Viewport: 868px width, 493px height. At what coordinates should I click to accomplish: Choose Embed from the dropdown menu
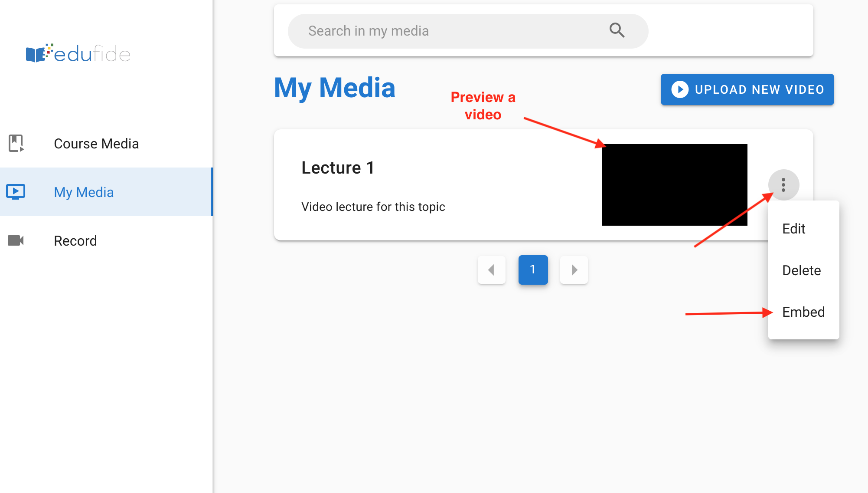(803, 312)
